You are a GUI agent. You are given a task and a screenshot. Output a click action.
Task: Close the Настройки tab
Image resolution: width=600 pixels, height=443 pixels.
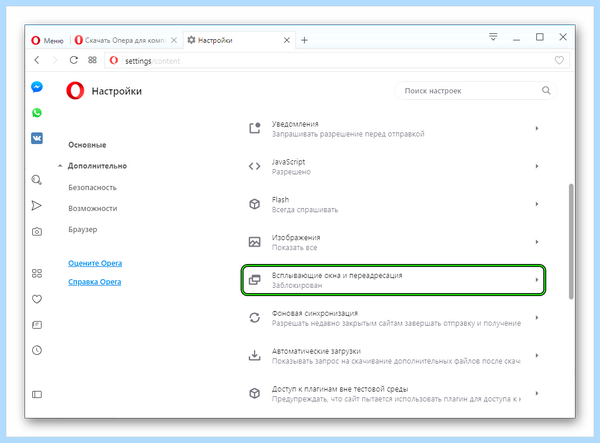pyautogui.click(x=287, y=40)
